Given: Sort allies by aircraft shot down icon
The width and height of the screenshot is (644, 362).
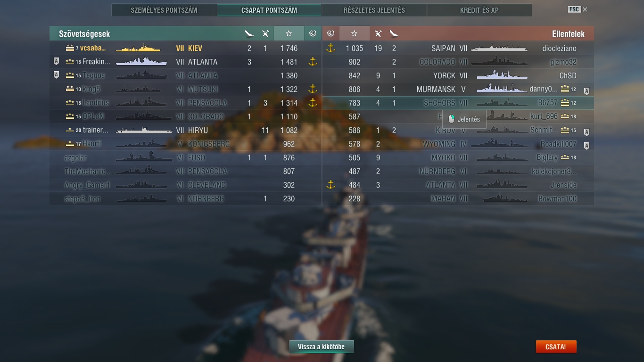Looking at the screenshot, I should pyautogui.click(x=265, y=33).
